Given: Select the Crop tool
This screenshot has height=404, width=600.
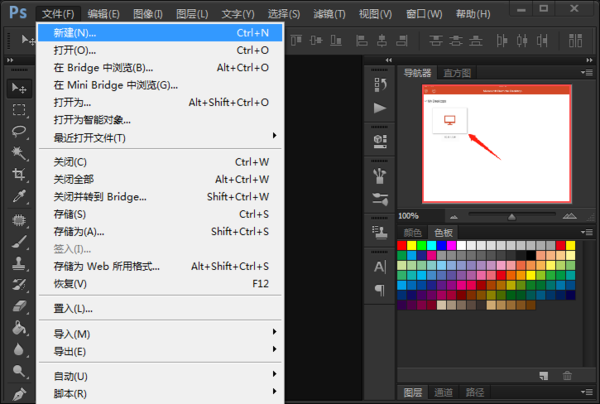Looking at the screenshot, I should 19,174.
